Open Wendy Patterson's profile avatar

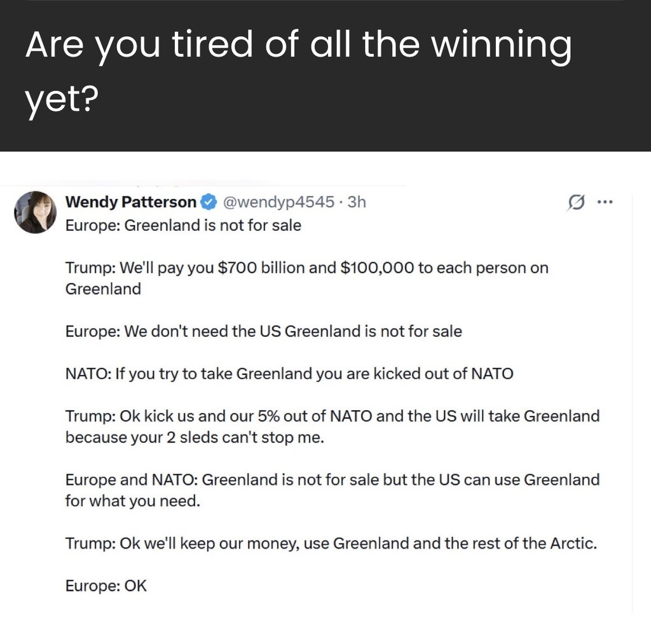tap(36, 212)
